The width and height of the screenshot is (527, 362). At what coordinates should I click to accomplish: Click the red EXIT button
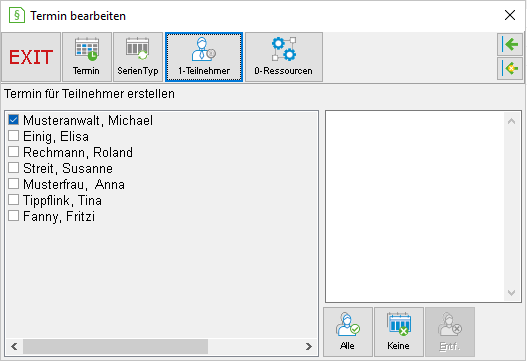[x=31, y=57]
